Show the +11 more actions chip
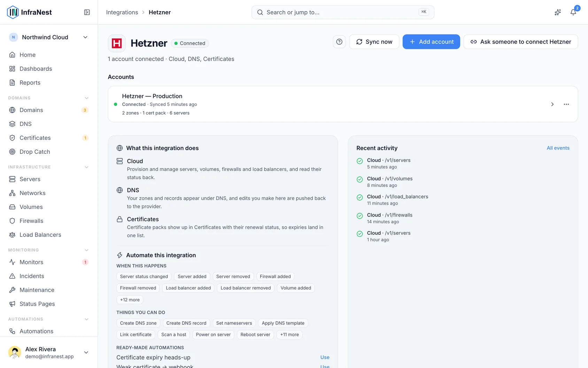Screen dimensions: 588x368 point(289,335)
